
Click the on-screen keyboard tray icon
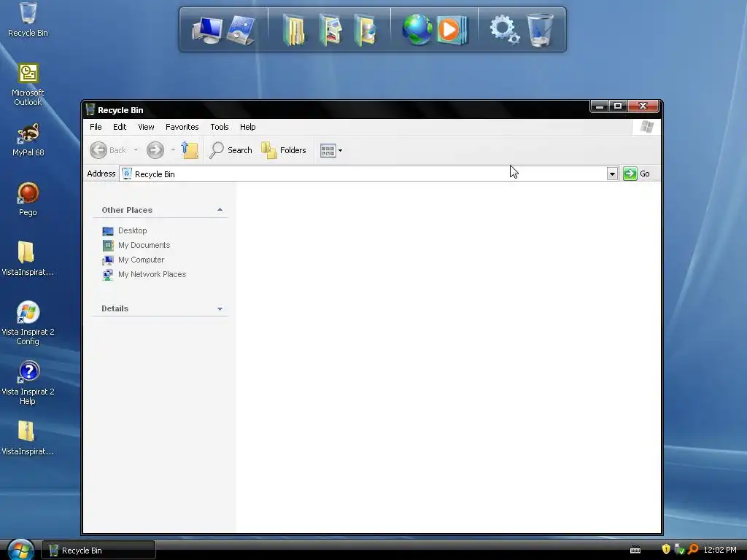635,550
